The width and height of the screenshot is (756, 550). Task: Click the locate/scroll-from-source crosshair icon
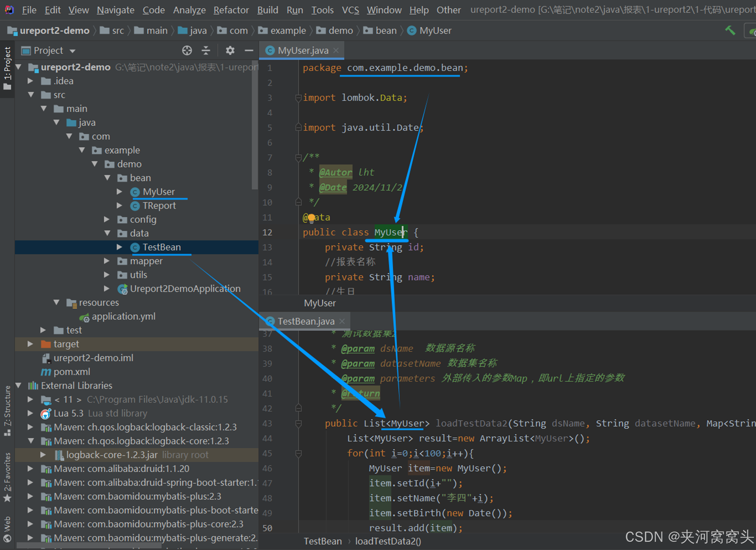click(187, 51)
